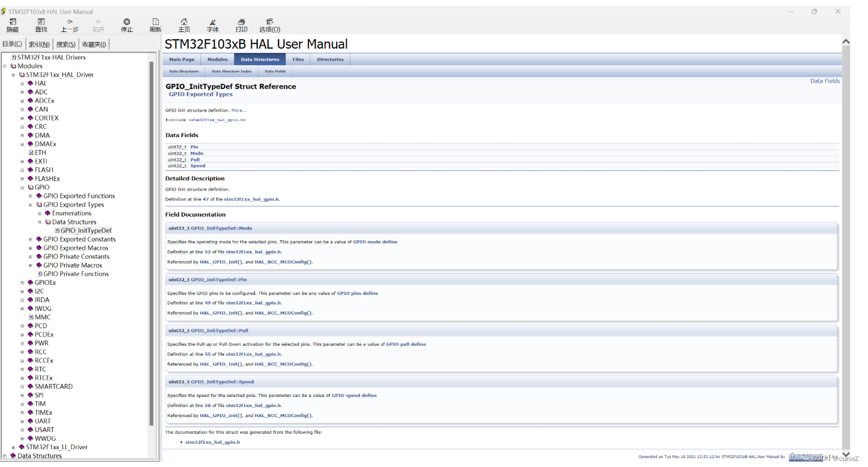Open the GPIO speed define link

click(x=354, y=395)
